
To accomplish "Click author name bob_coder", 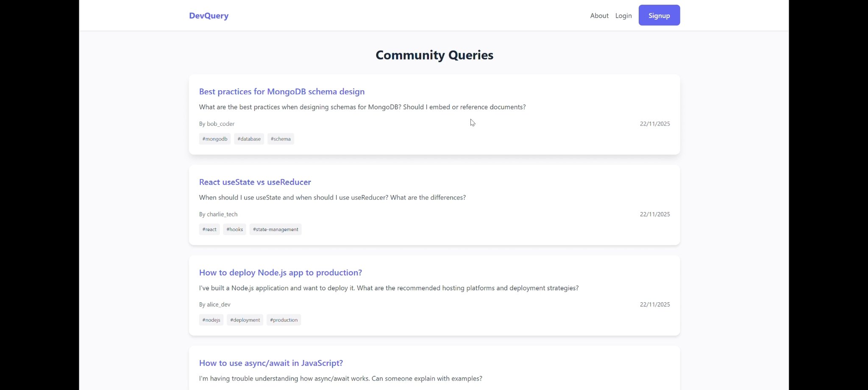I will pos(220,124).
